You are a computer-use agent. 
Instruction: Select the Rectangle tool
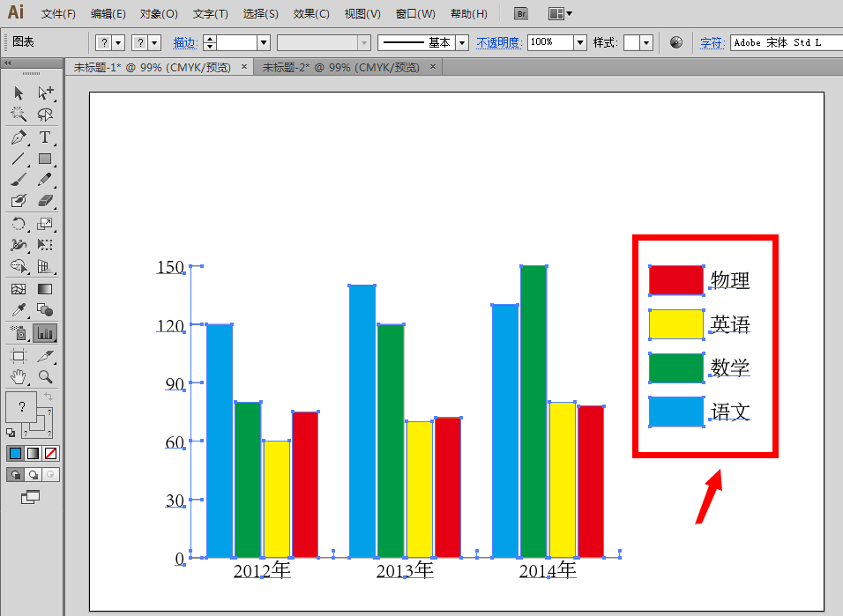pos(45,159)
